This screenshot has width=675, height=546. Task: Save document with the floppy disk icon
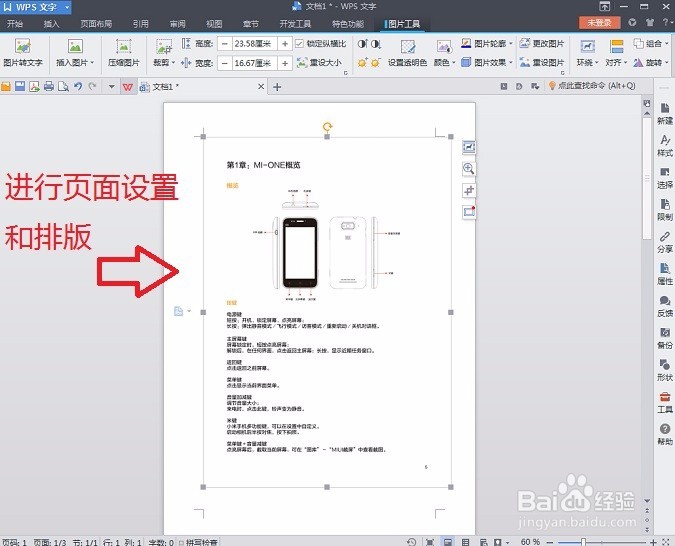20,87
